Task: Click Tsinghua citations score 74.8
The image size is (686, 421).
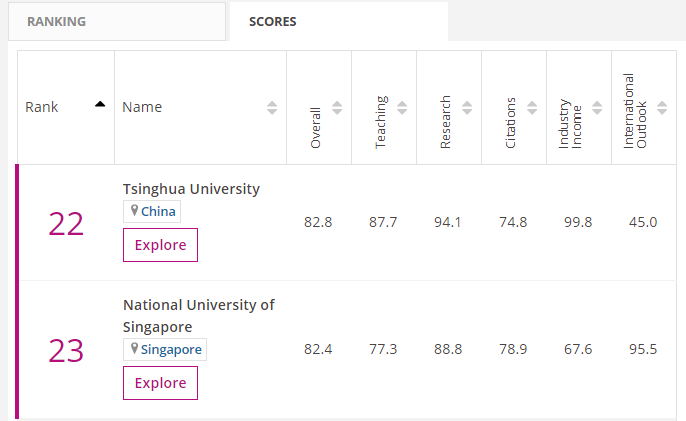Action: (513, 222)
